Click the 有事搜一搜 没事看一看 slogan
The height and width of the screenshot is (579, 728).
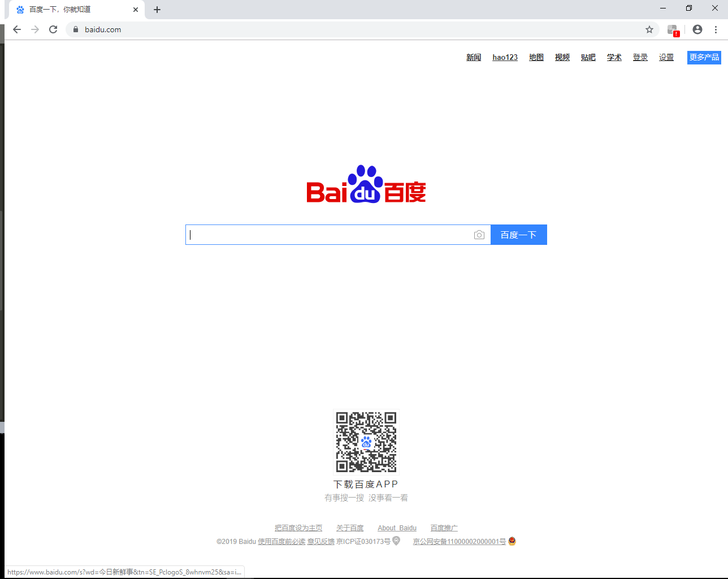point(366,498)
